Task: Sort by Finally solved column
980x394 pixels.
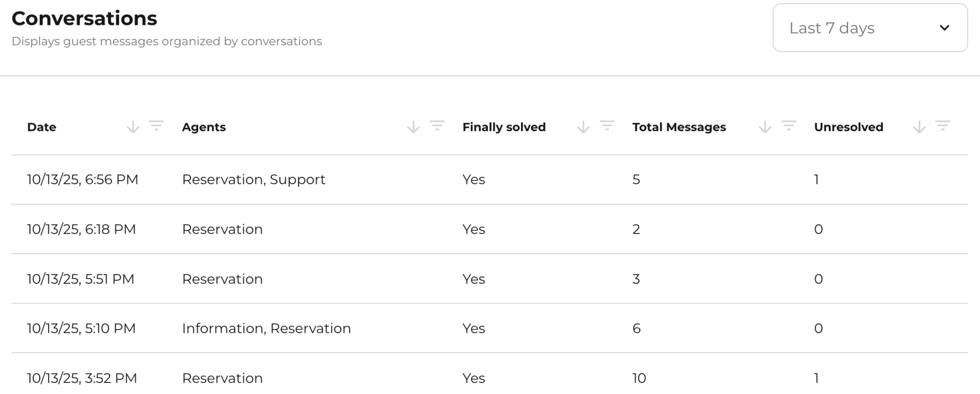Action: [x=583, y=127]
